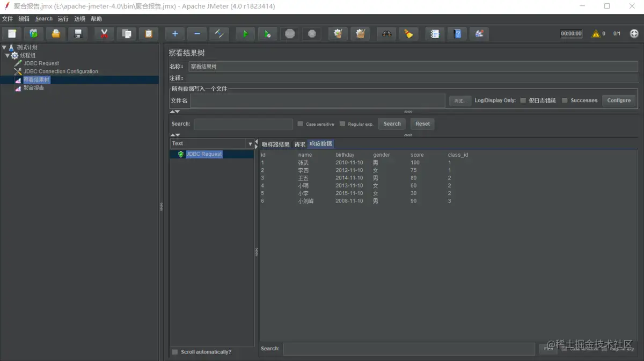The width and height of the screenshot is (644, 361).
Task: Open the Templates toolbar icon
Action: 33,34
